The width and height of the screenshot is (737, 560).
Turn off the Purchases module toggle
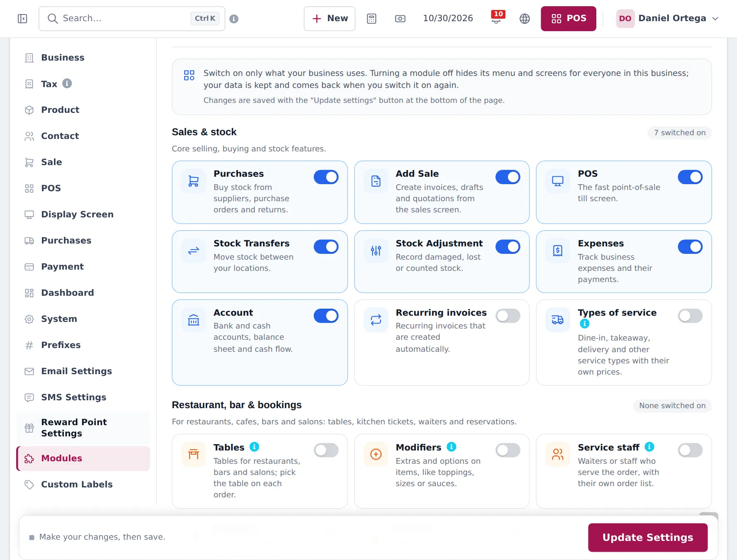pyautogui.click(x=326, y=177)
